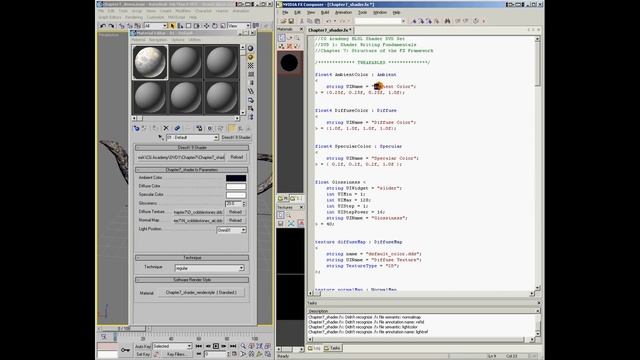Click the Save disk icon in FX Composer

pos(291,21)
